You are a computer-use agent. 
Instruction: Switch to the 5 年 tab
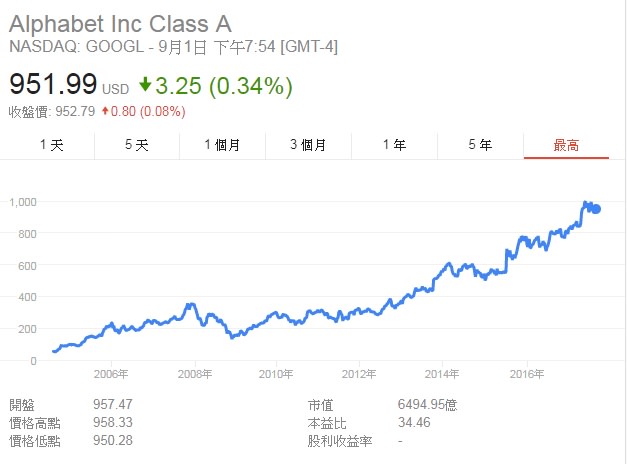[480, 145]
